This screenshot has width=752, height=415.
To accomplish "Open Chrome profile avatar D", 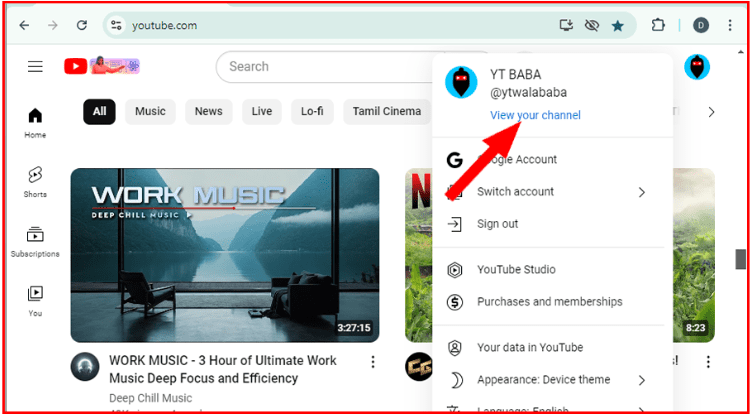I will [701, 25].
